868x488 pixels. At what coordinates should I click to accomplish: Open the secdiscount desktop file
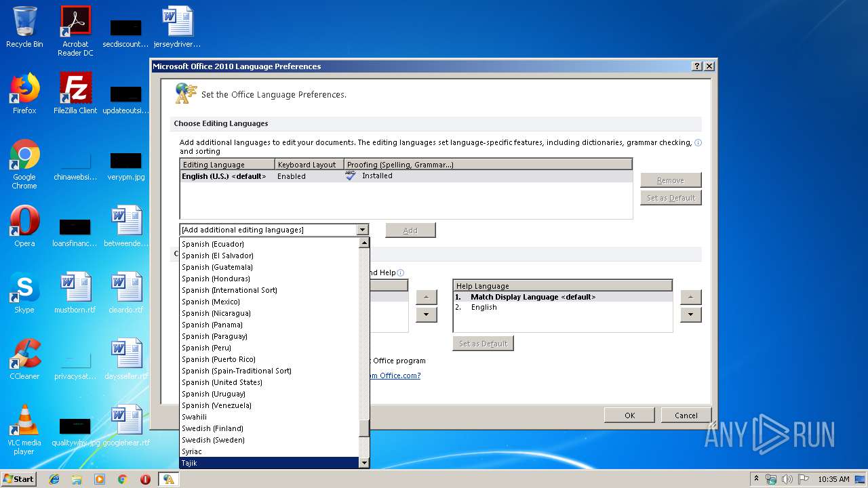(x=126, y=31)
